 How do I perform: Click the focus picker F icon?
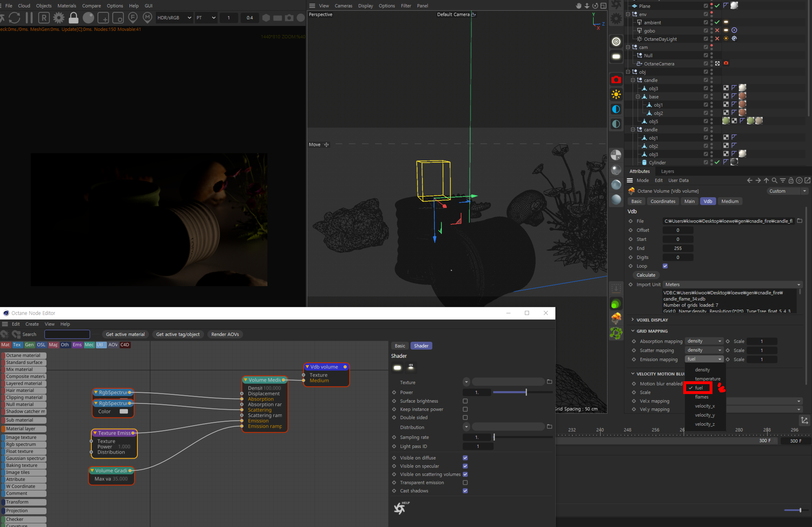tap(133, 17)
